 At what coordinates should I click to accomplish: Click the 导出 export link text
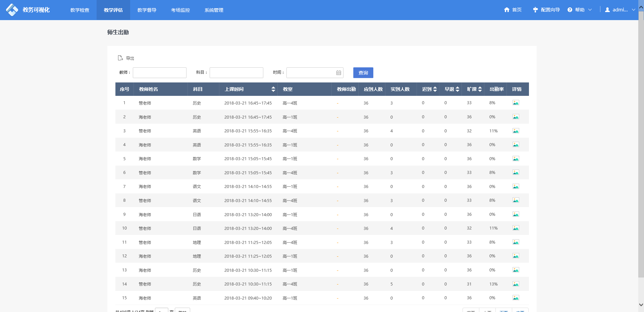pyautogui.click(x=130, y=58)
